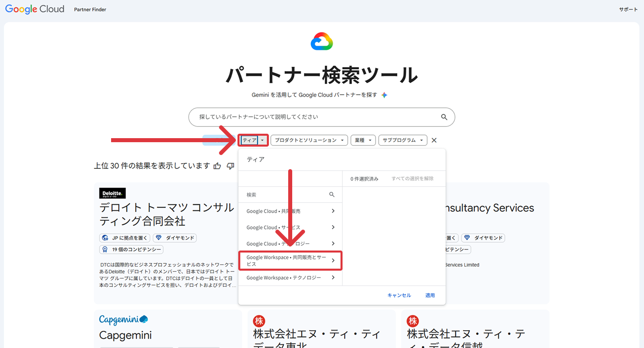
Task: Click the diamond icon on the Consultancy Services card
Action: [x=467, y=238]
